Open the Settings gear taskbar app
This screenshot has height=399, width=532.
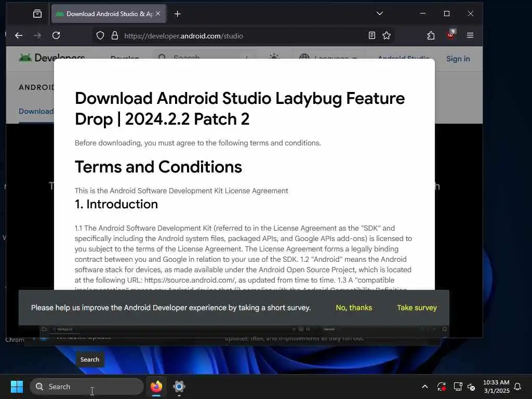pos(179,387)
